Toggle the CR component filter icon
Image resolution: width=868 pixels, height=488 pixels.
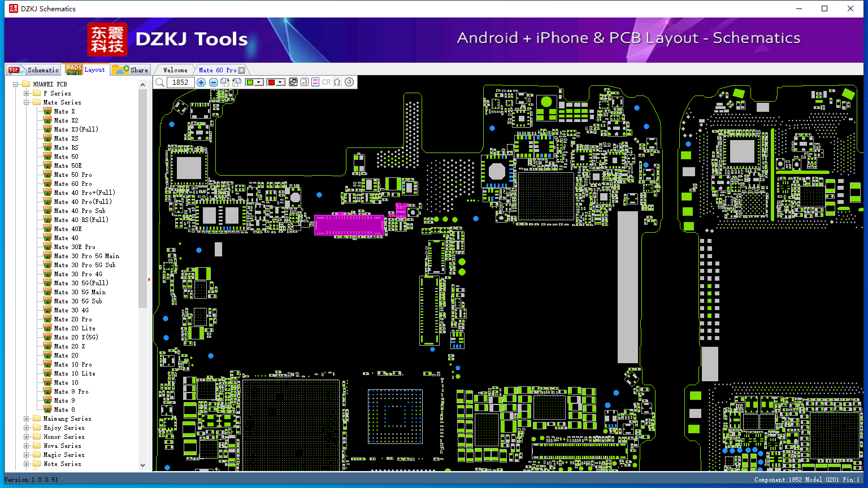click(326, 82)
